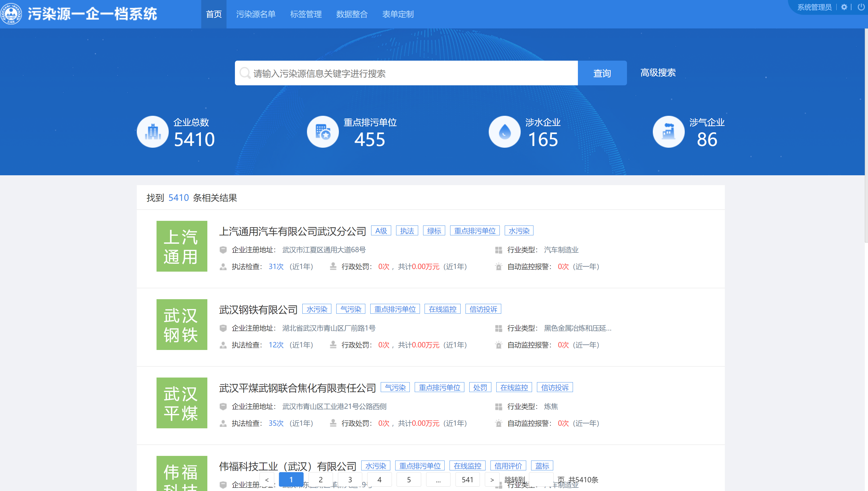Click the 重点排污单位 circle icon
Screen dimensions: 868x491
tap(323, 131)
